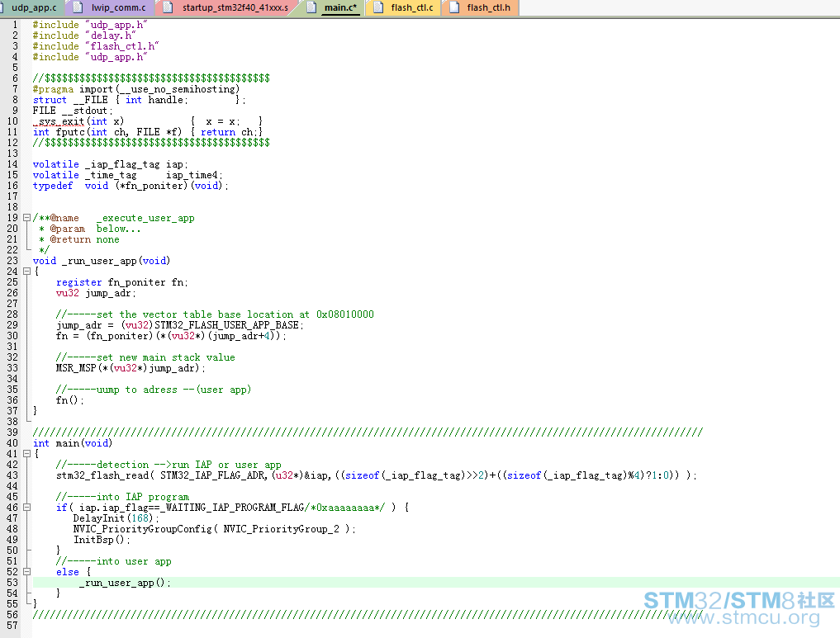This screenshot has height=638, width=840.
Task: Click 'iap_time4' on line 15
Action: (192, 175)
